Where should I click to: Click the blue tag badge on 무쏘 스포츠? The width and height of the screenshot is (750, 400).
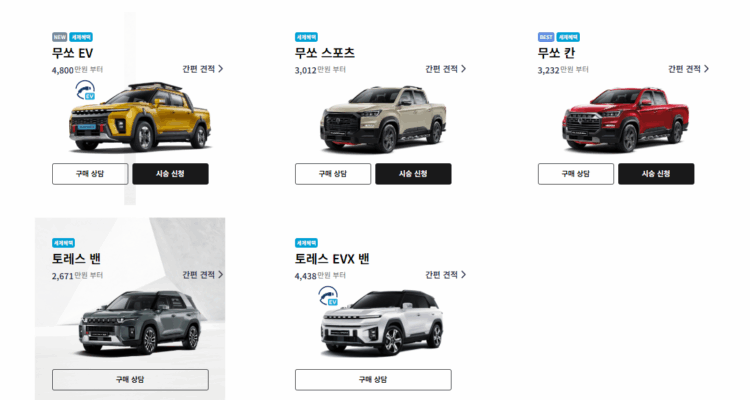pos(306,37)
